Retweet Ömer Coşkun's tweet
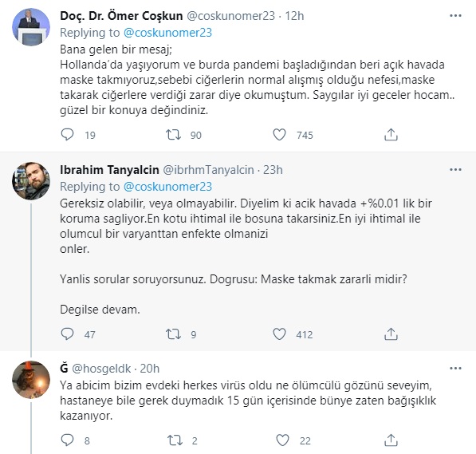The width and height of the screenshot is (476, 454). [173, 134]
